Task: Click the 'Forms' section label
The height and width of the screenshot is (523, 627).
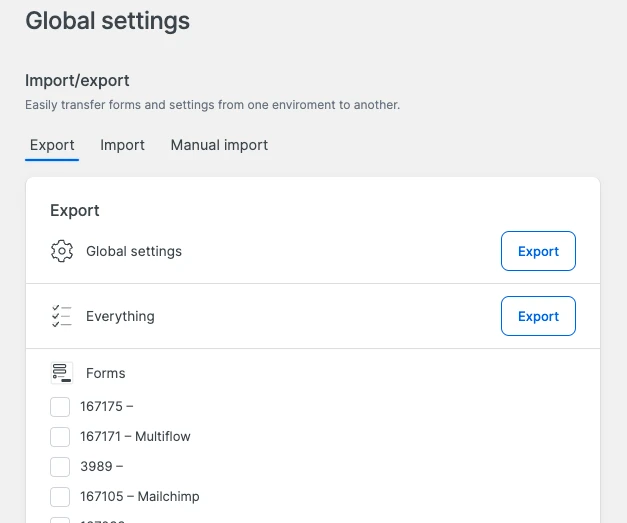Action: (x=105, y=373)
